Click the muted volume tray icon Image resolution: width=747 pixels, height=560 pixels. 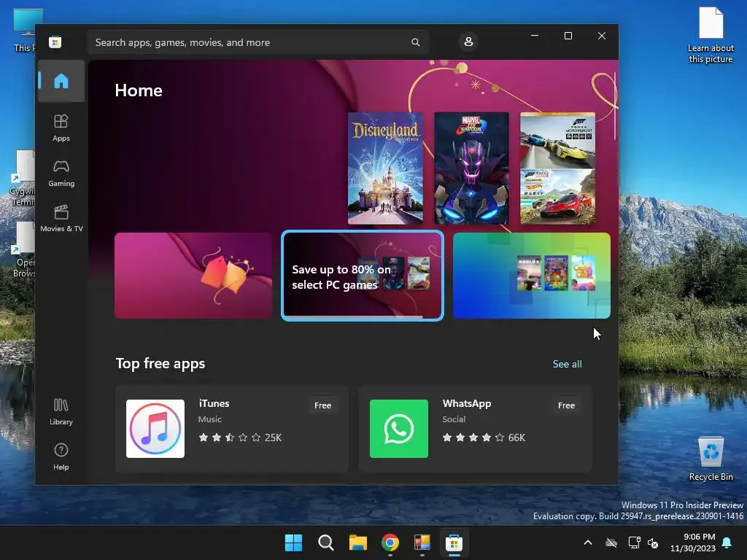[653, 542]
